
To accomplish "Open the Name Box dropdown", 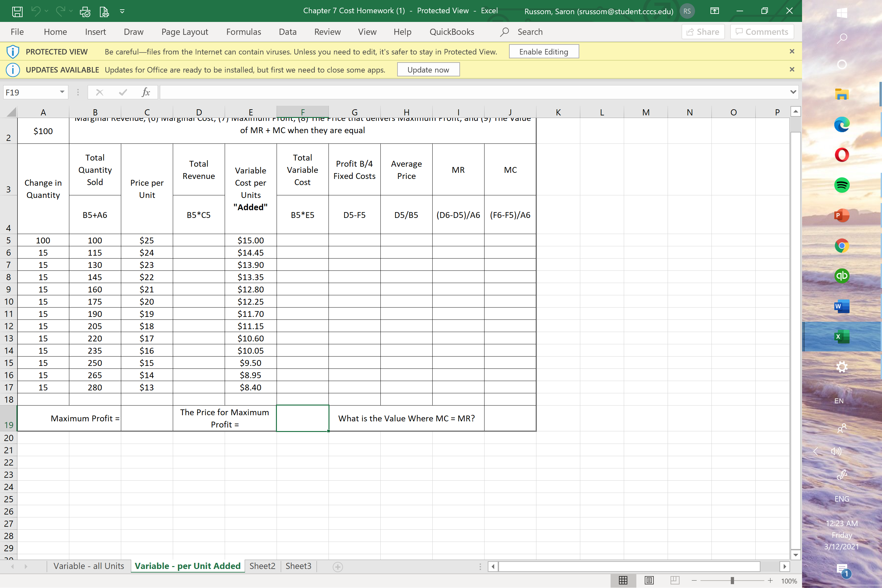I will [x=62, y=92].
